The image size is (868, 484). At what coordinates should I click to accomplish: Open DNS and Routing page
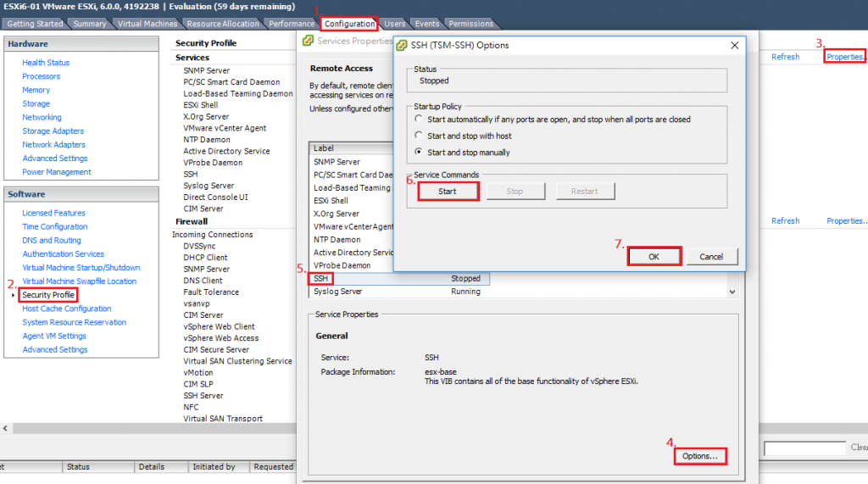pyautogui.click(x=52, y=241)
